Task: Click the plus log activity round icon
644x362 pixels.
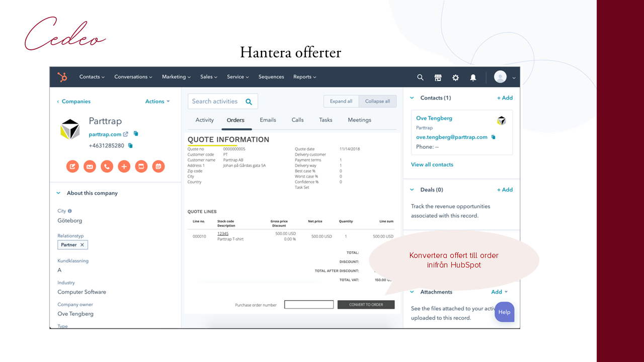Action: coord(124,166)
